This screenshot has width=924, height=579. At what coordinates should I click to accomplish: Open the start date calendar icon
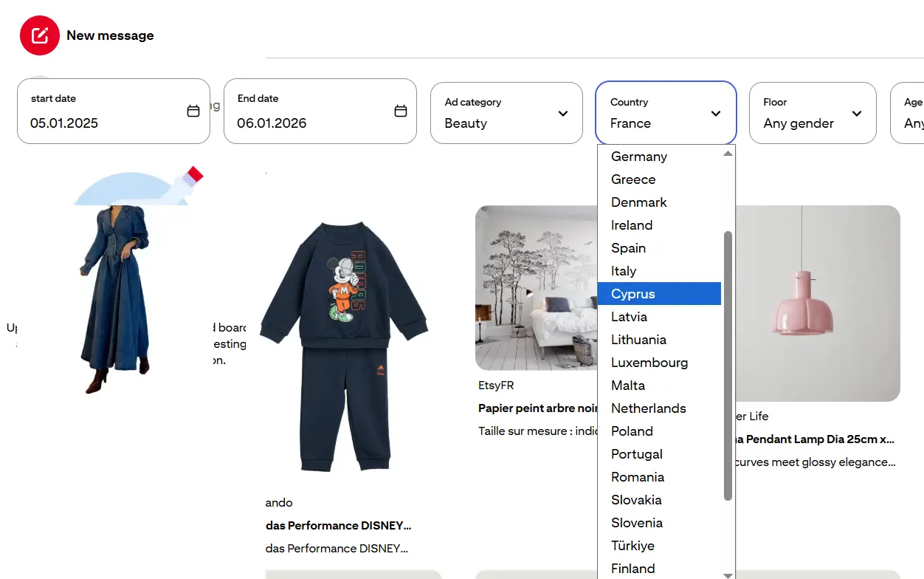coord(193,109)
